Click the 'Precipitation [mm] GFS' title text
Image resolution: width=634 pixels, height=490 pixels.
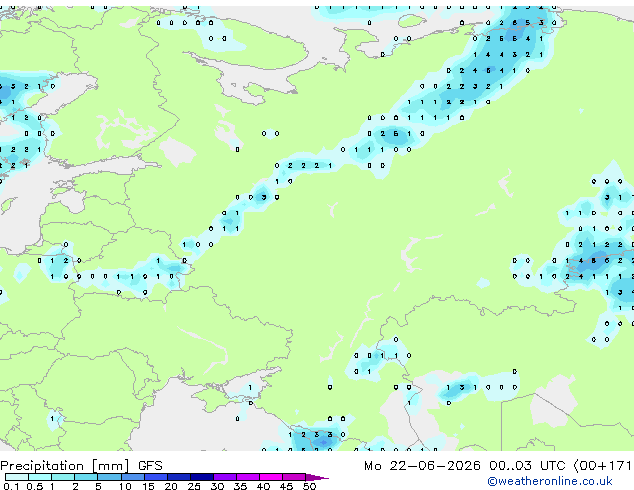(81, 466)
